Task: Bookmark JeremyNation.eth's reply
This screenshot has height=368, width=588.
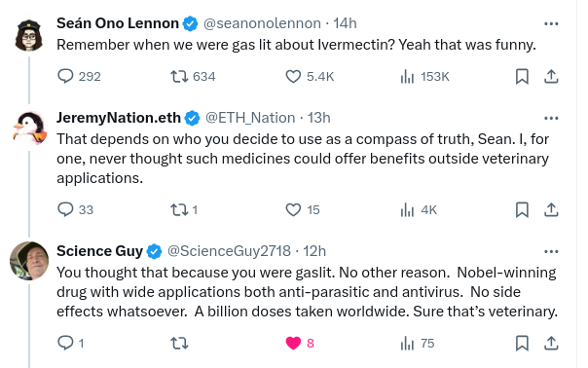Action: (x=522, y=209)
